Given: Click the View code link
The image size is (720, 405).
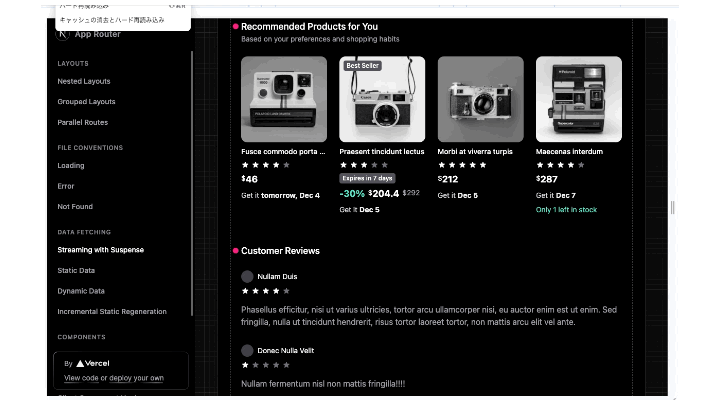Looking at the screenshot, I should (x=82, y=378).
